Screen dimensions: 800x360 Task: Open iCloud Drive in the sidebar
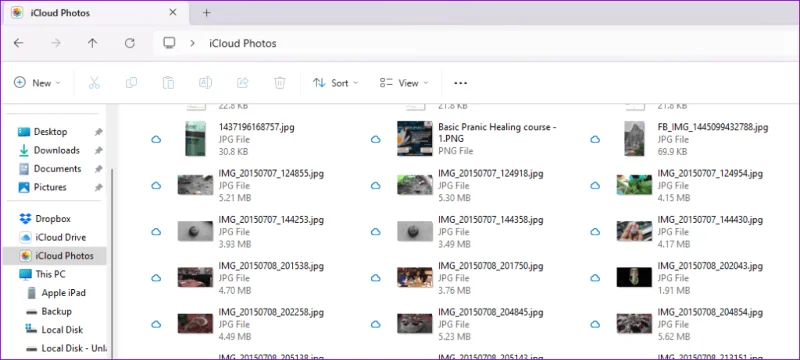tap(61, 237)
